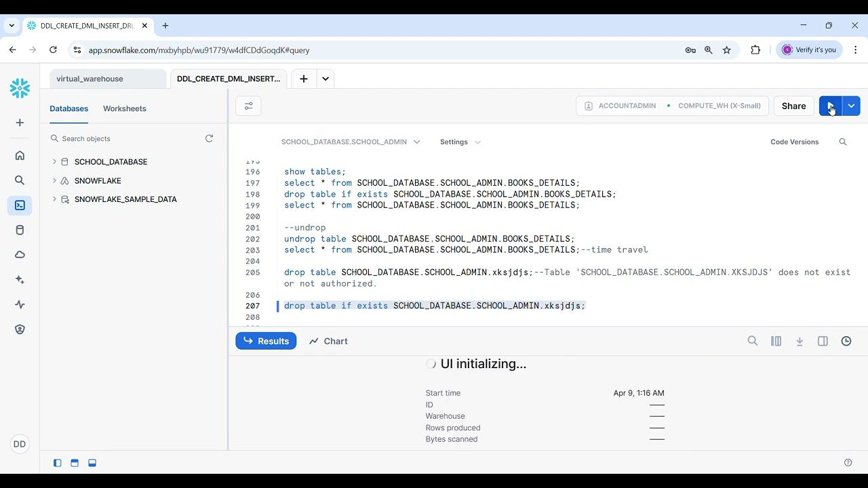Bookmark this page with the star icon

click(x=727, y=50)
